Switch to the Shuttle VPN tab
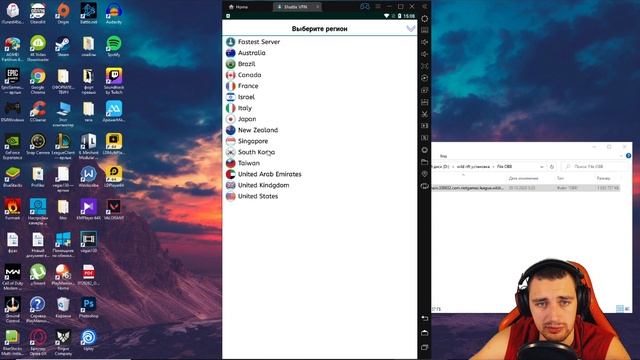Viewport: 640px width, 360px height. 297,7
